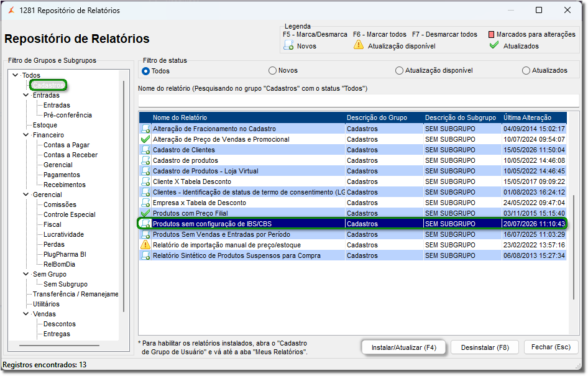Click the Registros encontrados: 13 status text
This screenshot has width=588, height=376.
point(45,365)
